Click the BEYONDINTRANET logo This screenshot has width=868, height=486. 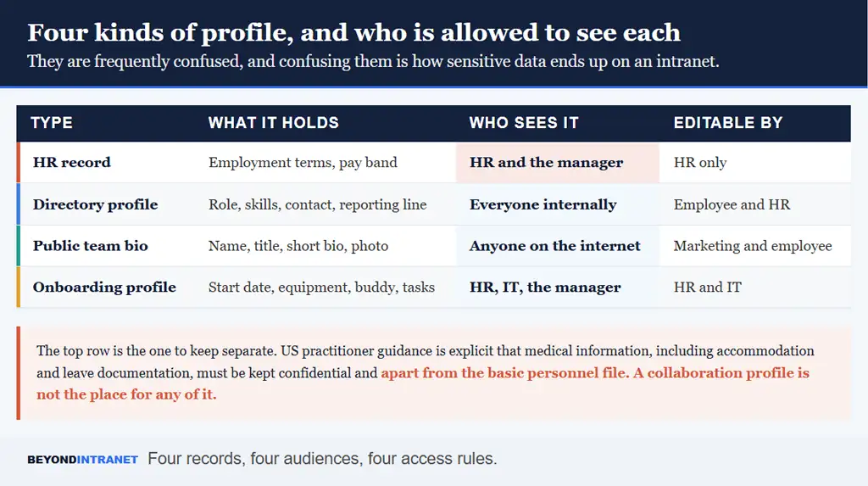pyautogui.click(x=82, y=460)
